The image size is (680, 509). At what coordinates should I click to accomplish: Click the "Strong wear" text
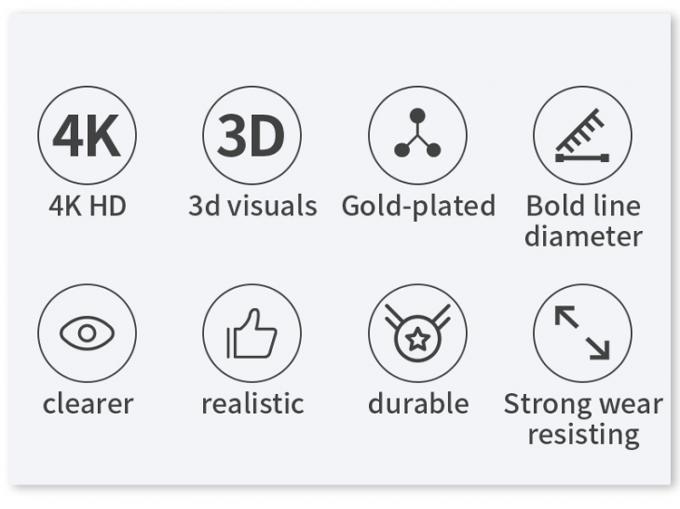[583, 404]
